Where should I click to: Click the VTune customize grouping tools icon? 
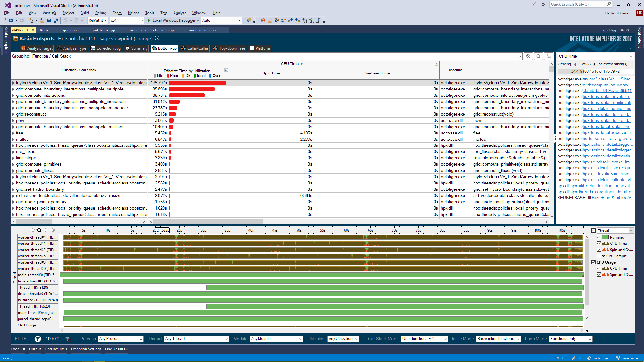coord(528,56)
